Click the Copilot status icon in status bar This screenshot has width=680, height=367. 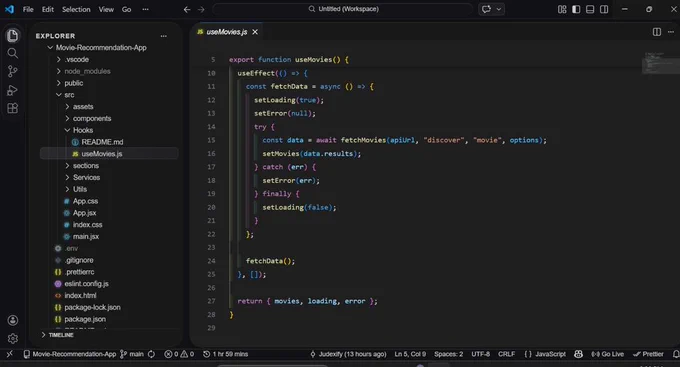(579, 354)
